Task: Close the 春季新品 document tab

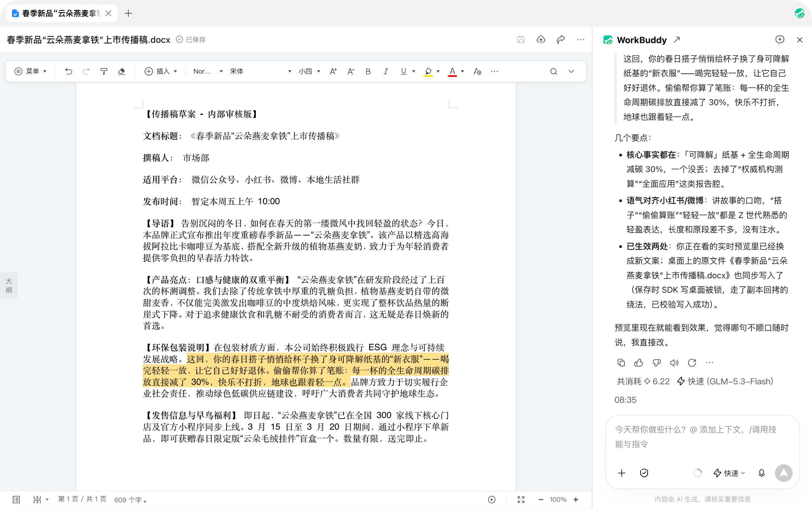Action: 108,13
